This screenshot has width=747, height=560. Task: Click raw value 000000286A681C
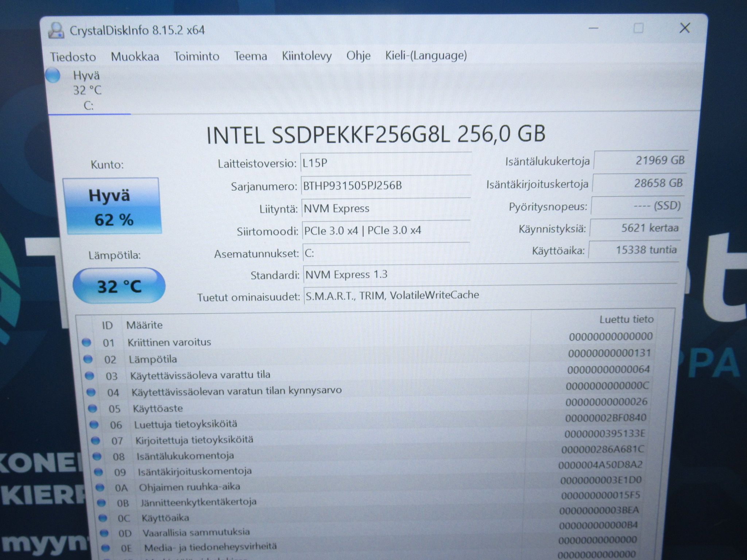[x=603, y=449]
